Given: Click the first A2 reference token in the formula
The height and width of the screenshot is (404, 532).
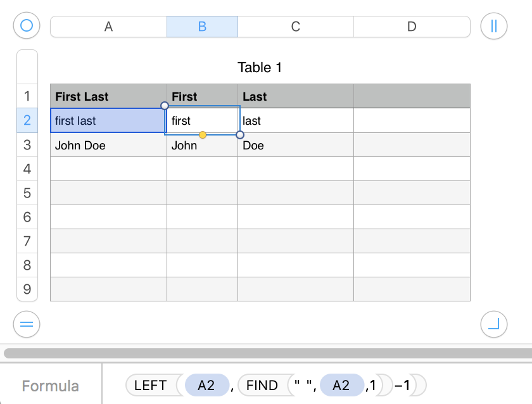Looking at the screenshot, I should (206, 385).
